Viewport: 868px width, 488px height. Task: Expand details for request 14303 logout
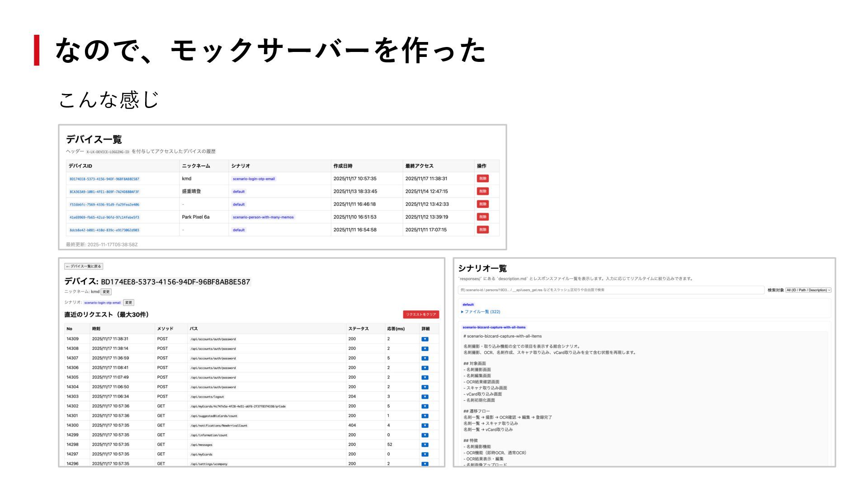click(x=425, y=397)
